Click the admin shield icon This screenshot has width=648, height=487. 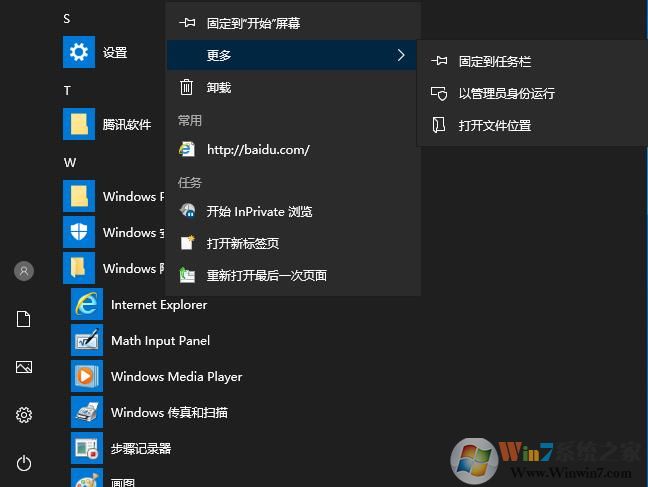[439, 93]
